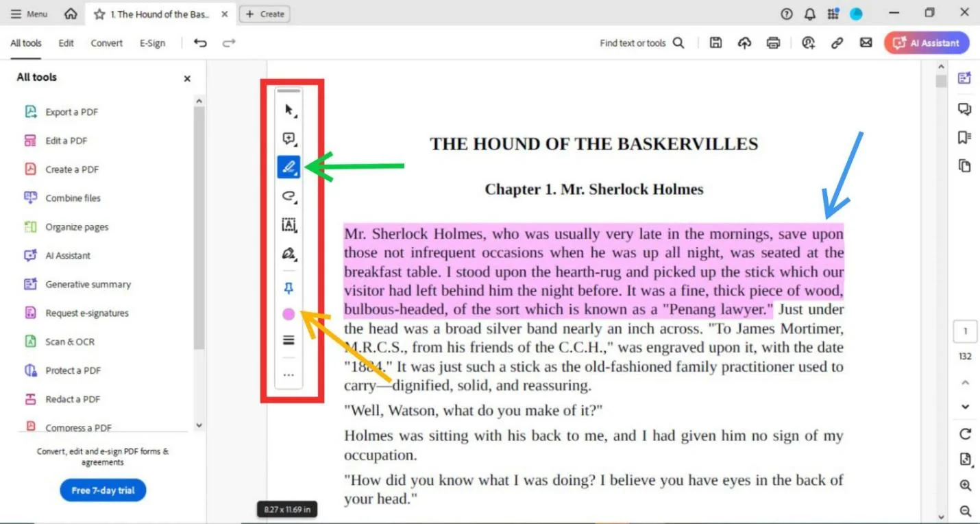Screen dimensions: 980x524
Task: Open Redact a PDF tool
Action: (x=62, y=399)
